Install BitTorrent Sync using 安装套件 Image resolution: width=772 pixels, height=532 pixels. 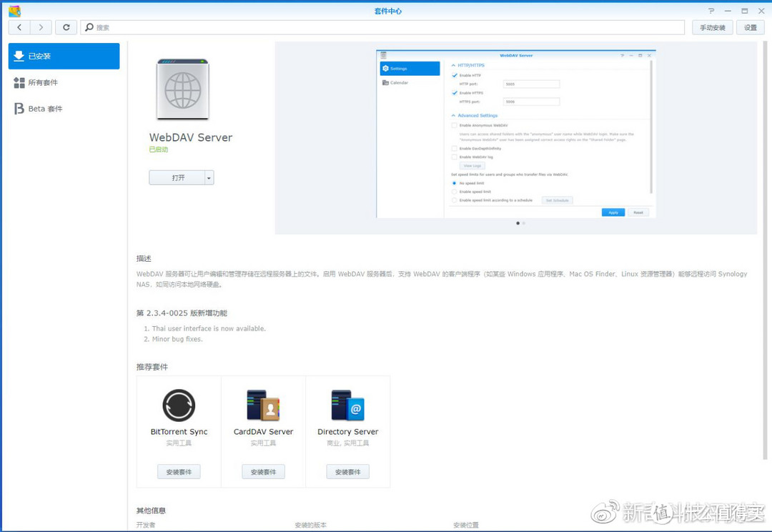coord(178,471)
